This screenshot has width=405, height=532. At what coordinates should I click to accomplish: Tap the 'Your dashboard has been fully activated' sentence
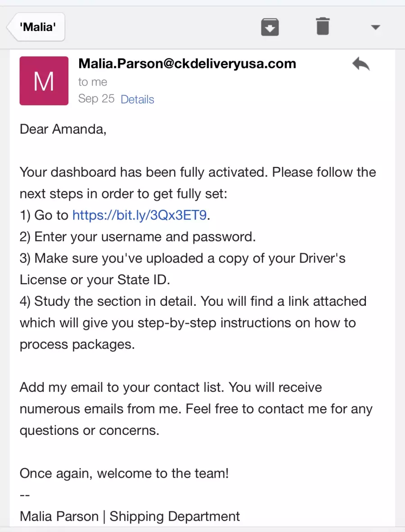pos(144,172)
